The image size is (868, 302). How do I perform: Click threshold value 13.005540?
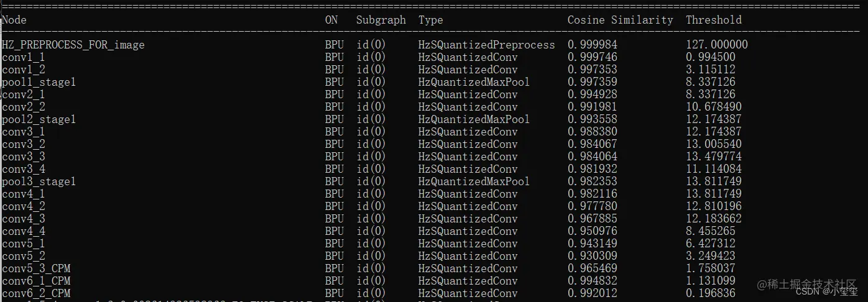714,144
